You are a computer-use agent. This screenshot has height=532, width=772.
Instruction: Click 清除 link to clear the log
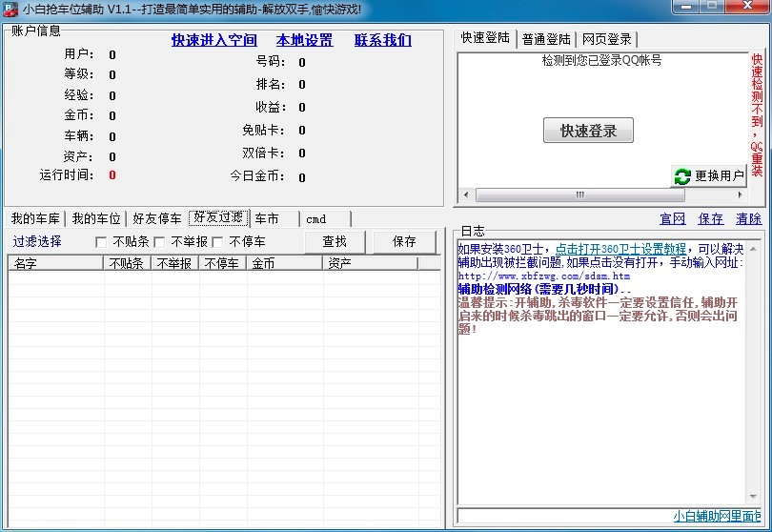[x=748, y=218]
